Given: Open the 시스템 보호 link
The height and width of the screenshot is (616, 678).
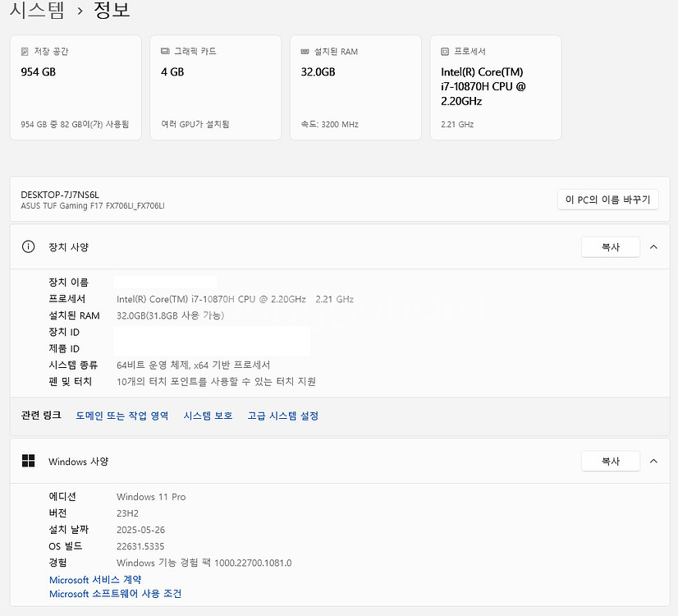Looking at the screenshot, I should point(208,416).
